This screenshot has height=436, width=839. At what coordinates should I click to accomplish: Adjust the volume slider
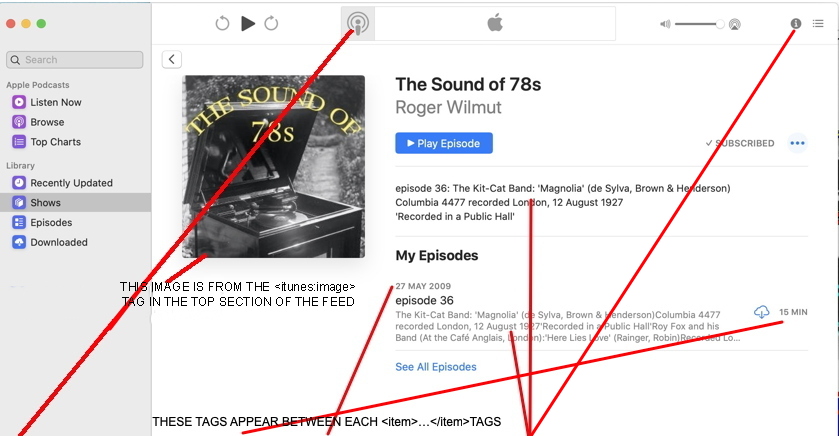(x=699, y=24)
